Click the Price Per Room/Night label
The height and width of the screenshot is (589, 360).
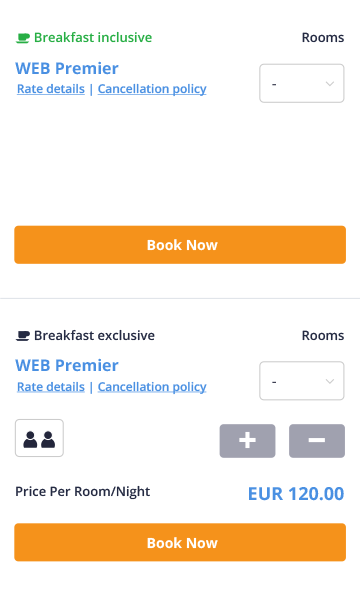click(83, 492)
